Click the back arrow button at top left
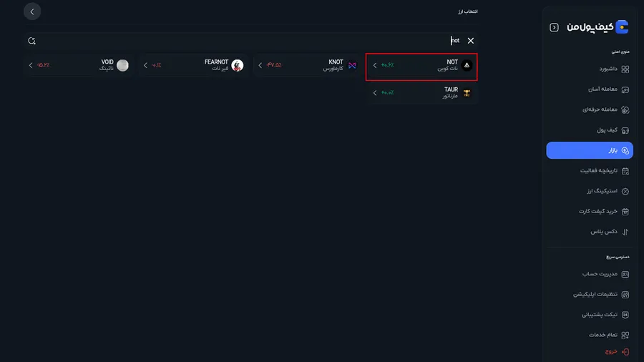644x362 pixels. click(x=32, y=11)
